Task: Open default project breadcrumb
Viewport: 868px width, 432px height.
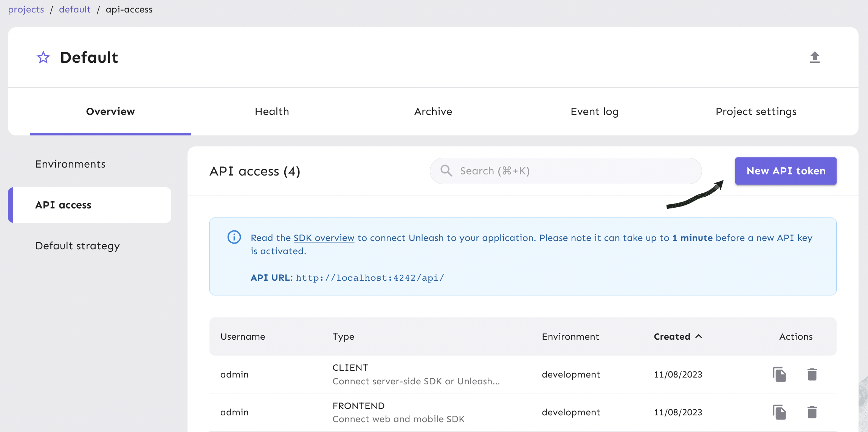Action: (74, 9)
